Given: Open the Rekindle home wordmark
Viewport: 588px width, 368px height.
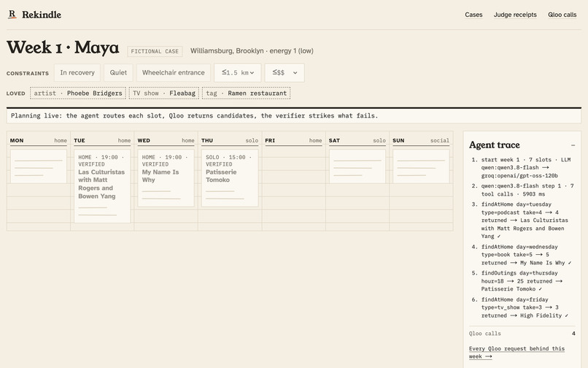Looking at the screenshot, I should click(42, 15).
